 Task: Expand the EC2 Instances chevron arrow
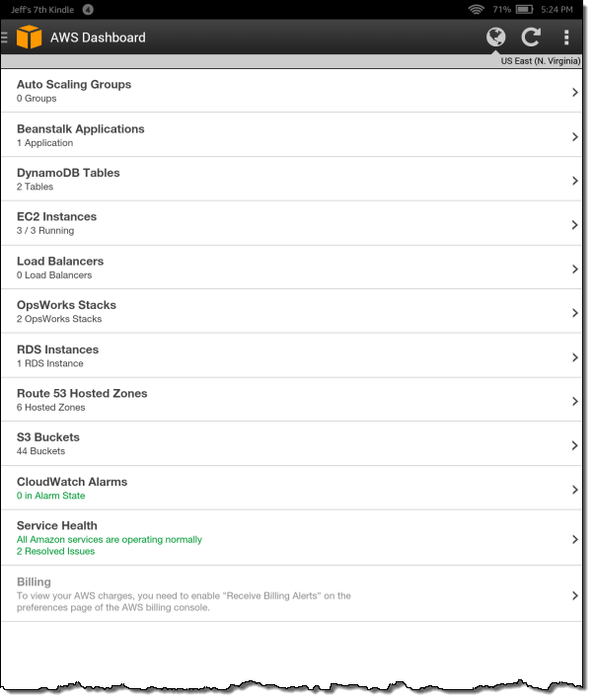point(574,224)
